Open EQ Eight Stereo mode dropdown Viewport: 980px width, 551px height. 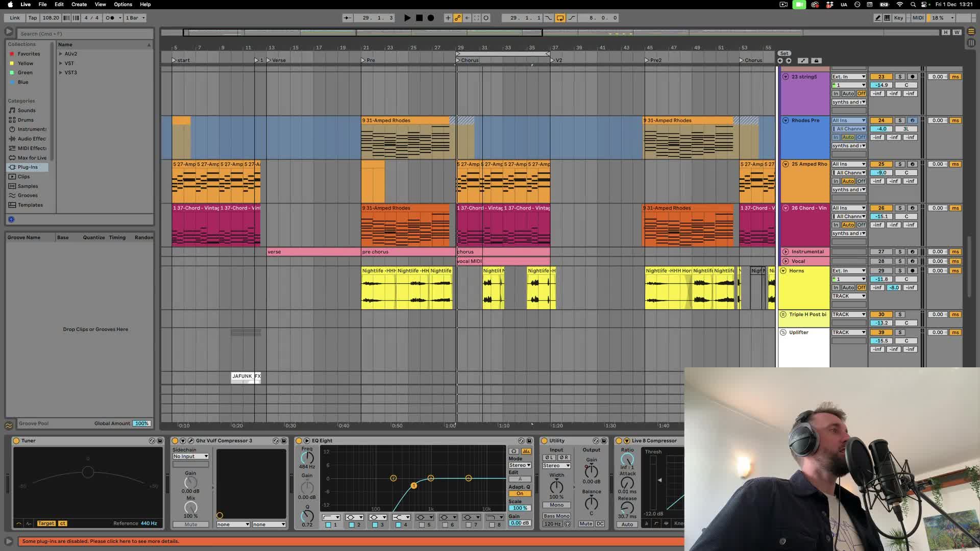point(520,465)
